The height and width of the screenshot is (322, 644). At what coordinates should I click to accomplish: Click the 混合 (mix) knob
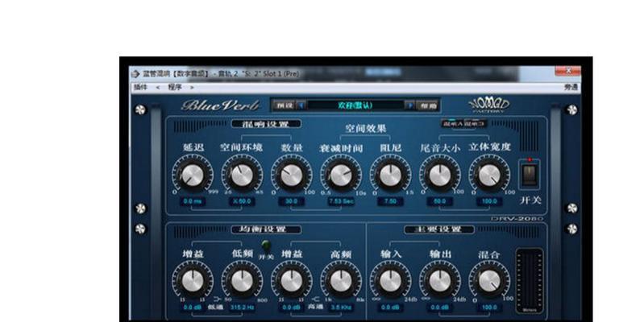(x=489, y=282)
